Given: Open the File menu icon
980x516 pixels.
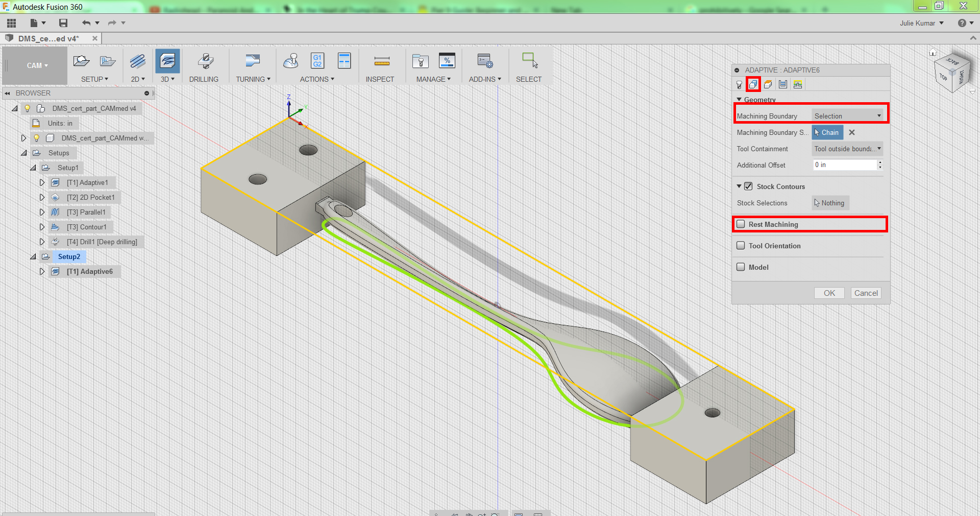Looking at the screenshot, I should point(38,23).
